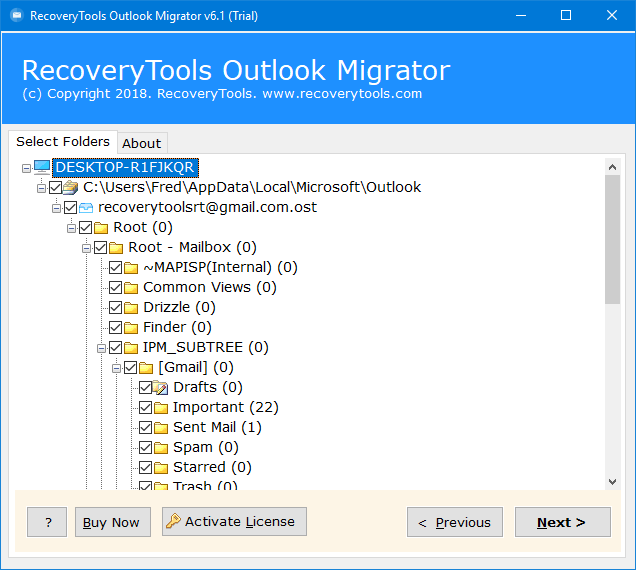Select the Common Views (0) row text
Screen dimensions: 636x570
coord(210,288)
